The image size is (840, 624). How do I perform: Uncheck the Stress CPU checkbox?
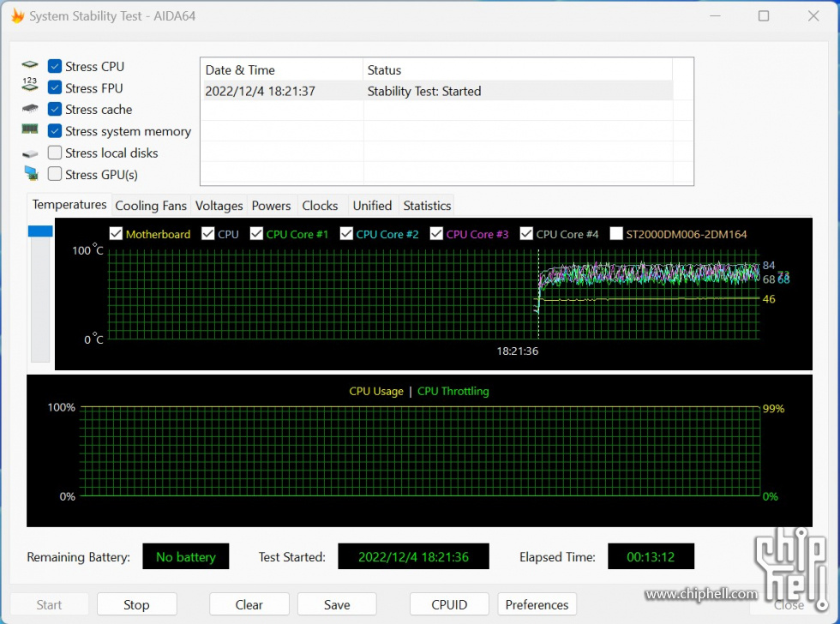tap(55, 66)
